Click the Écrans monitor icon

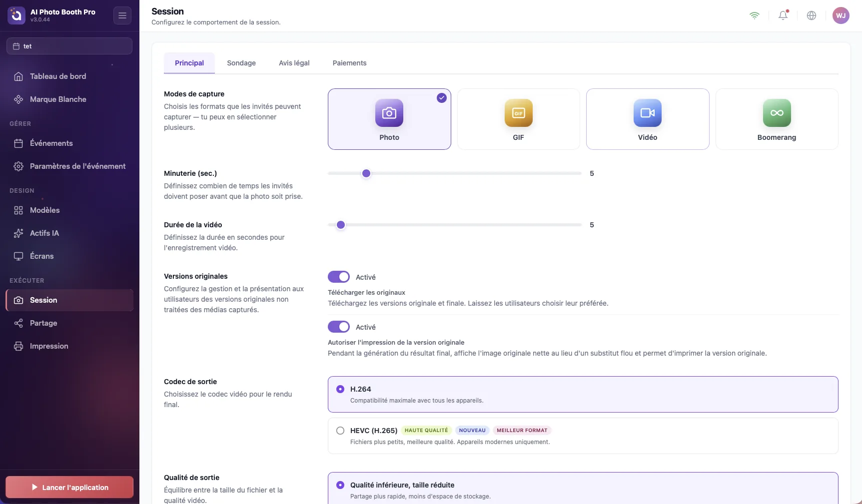pyautogui.click(x=18, y=256)
